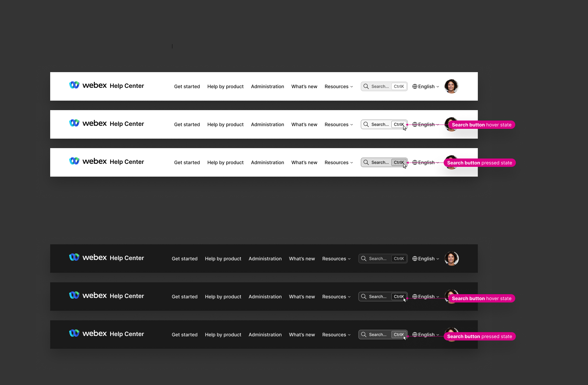Click the avatar in the dark navigation bar
The width and height of the screenshot is (588, 385).
coord(452,258)
